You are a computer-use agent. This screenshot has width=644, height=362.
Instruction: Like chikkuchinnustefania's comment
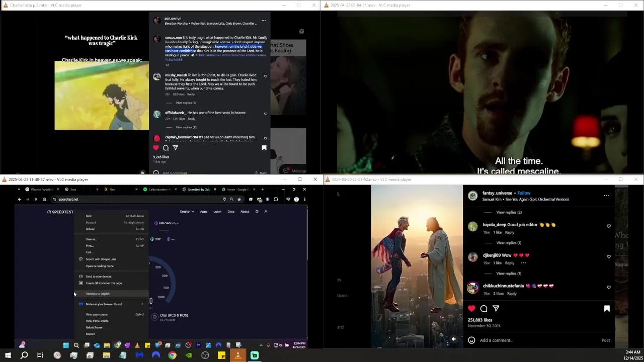click(x=609, y=288)
